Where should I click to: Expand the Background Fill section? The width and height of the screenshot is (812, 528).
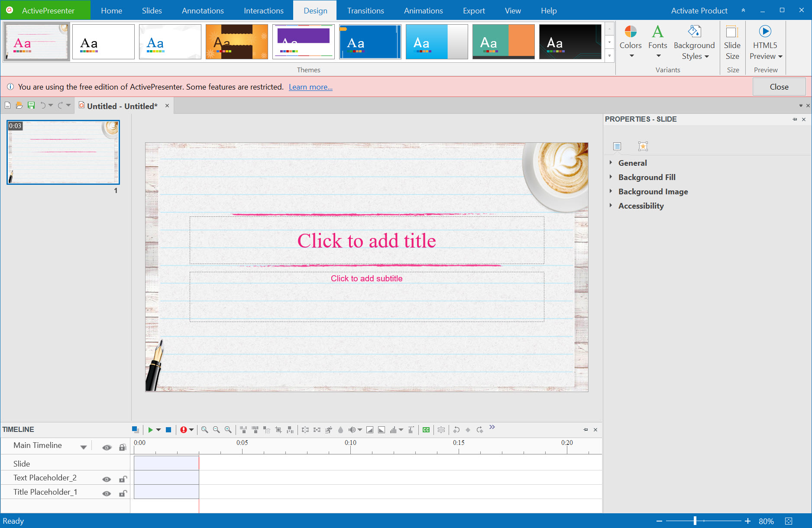click(646, 177)
